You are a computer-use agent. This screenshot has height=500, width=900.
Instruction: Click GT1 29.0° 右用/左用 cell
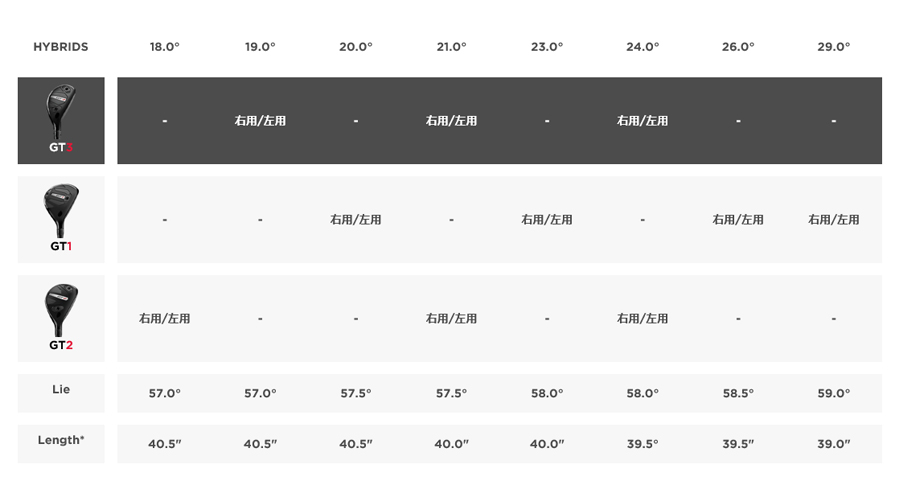(834, 219)
